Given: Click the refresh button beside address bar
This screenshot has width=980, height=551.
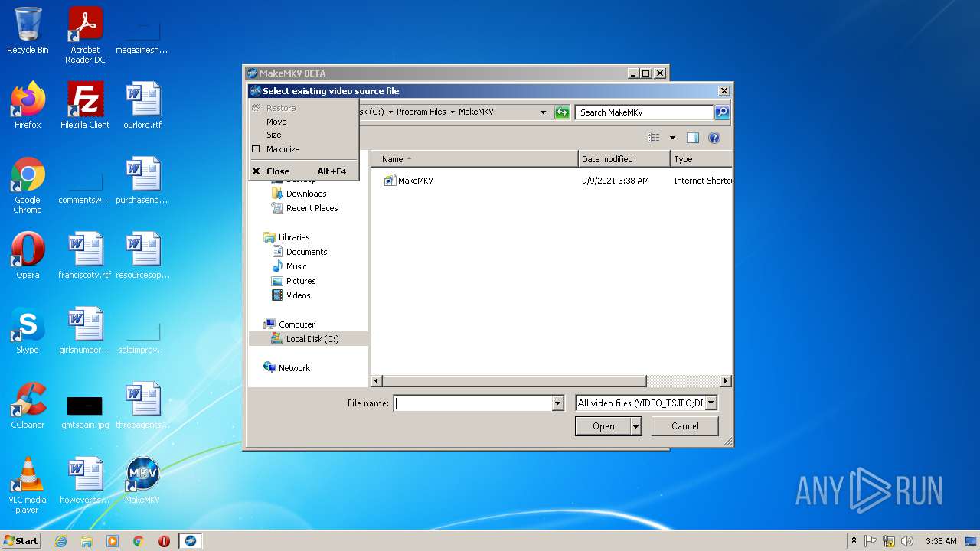Looking at the screenshot, I should pos(563,112).
